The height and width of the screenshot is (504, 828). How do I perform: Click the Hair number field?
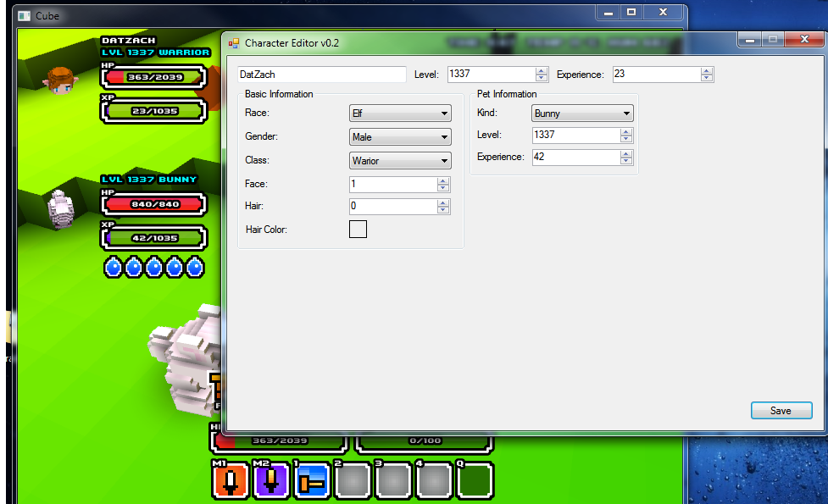click(x=392, y=207)
